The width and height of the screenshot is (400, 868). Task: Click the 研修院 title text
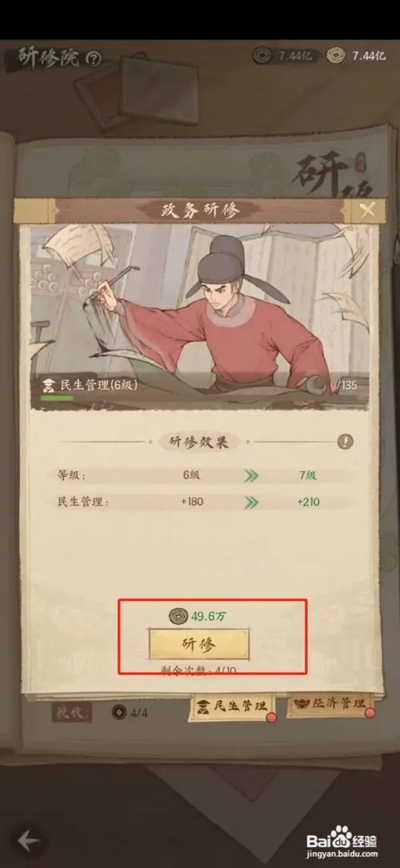pyautogui.click(x=49, y=57)
